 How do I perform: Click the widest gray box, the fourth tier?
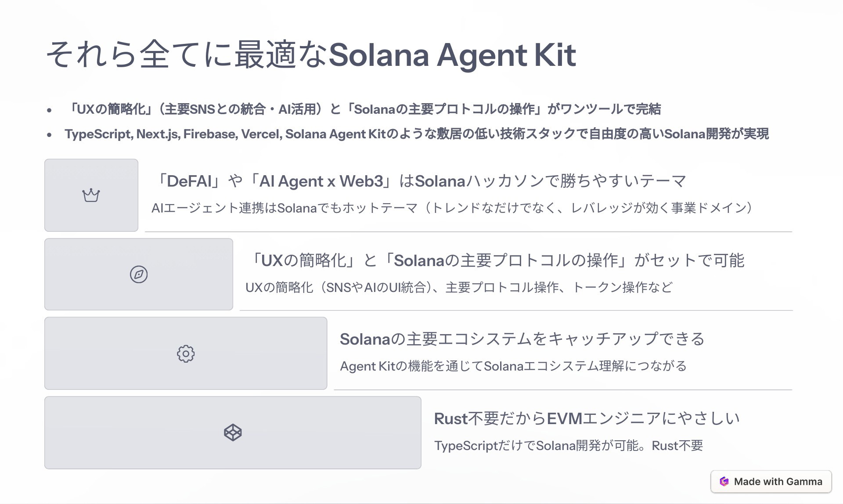coord(233,432)
